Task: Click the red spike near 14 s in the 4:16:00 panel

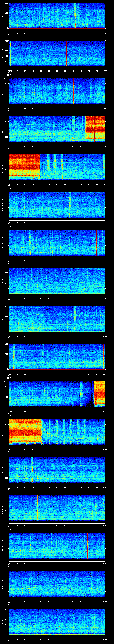Action: pyautogui.click(x=31, y=584)
